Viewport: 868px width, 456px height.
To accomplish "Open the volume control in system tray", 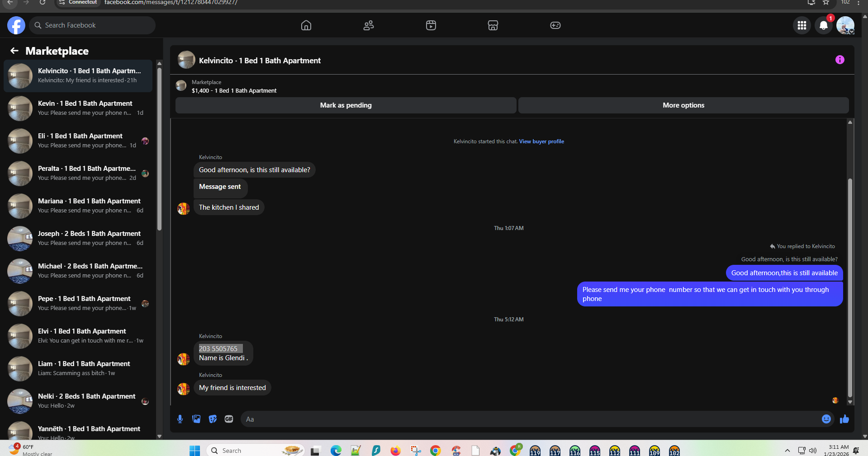I will [813, 451].
